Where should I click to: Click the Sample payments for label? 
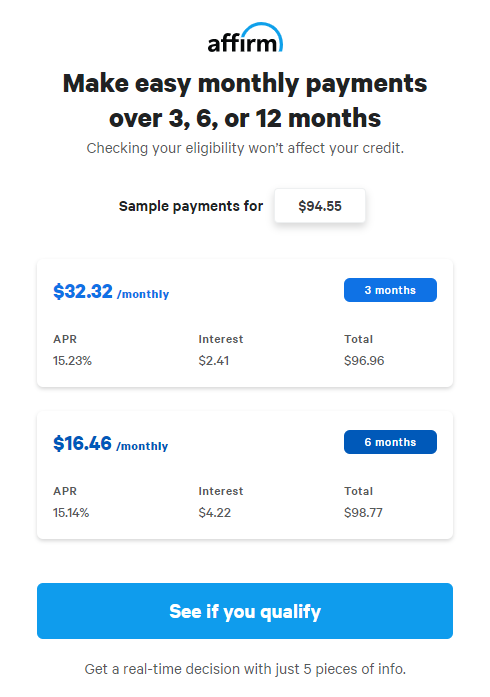click(x=191, y=206)
